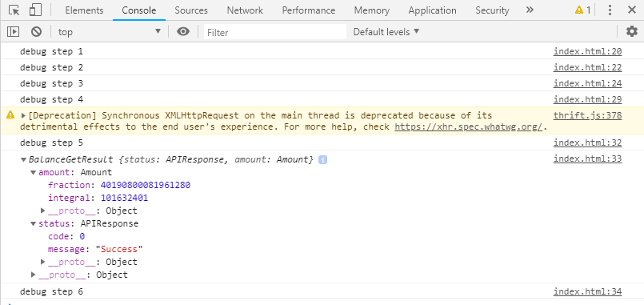Screen dimensions: 644x305
Task: Open console settings gear icon
Action: click(631, 32)
